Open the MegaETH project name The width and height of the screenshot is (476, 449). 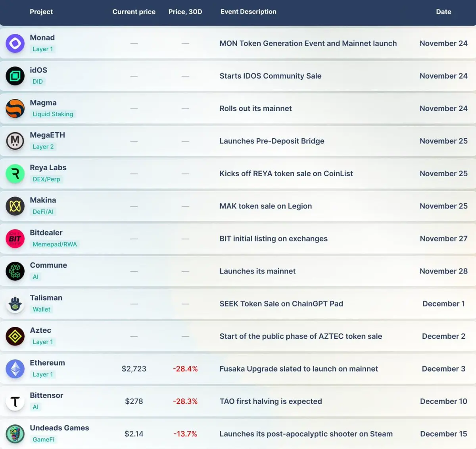pos(48,135)
